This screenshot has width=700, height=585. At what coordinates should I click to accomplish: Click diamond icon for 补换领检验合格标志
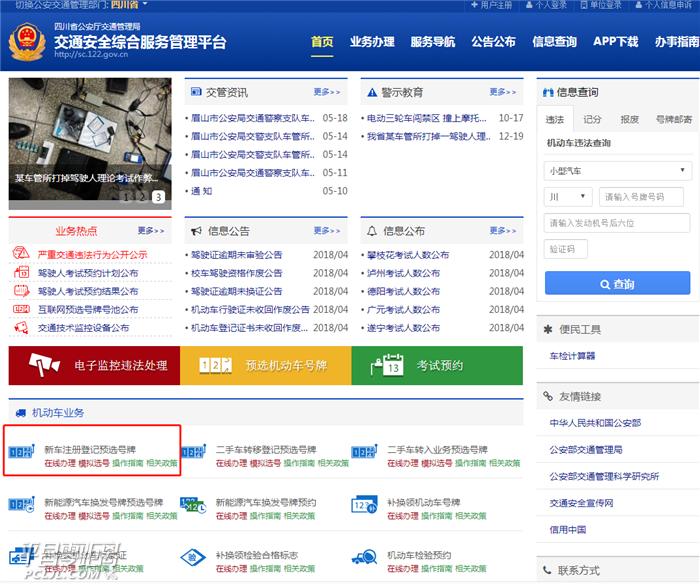pos(193,557)
